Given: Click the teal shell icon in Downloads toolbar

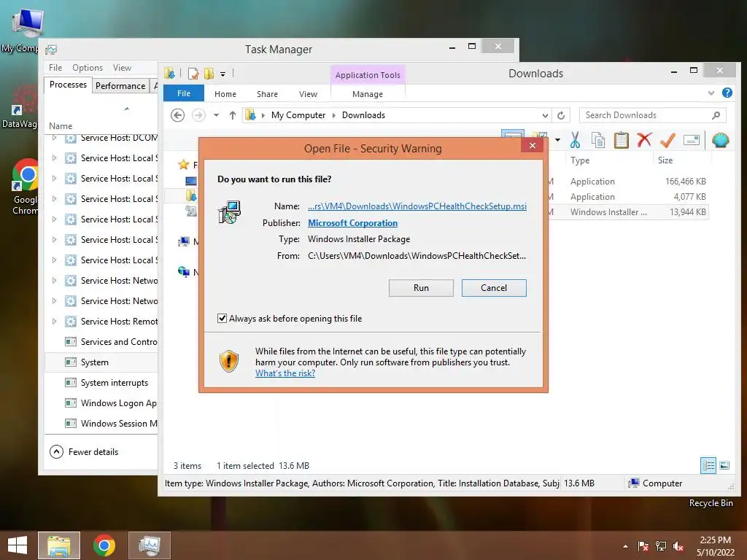Looking at the screenshot, I should click(720, 140).
